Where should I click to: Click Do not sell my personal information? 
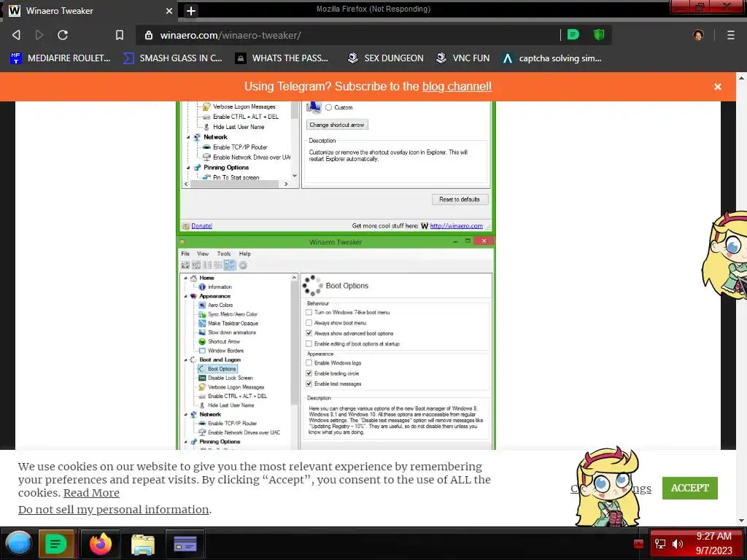(x=113, y=510)
